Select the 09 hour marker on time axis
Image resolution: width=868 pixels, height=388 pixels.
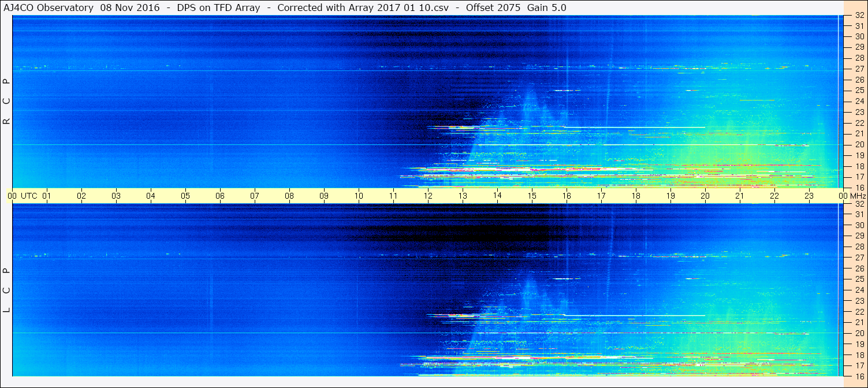[x=324, y=196]
